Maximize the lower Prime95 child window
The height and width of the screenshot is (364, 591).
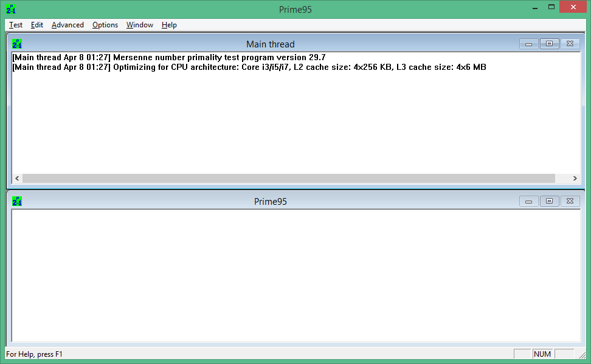pyautogui.click(x=549, y=201)
